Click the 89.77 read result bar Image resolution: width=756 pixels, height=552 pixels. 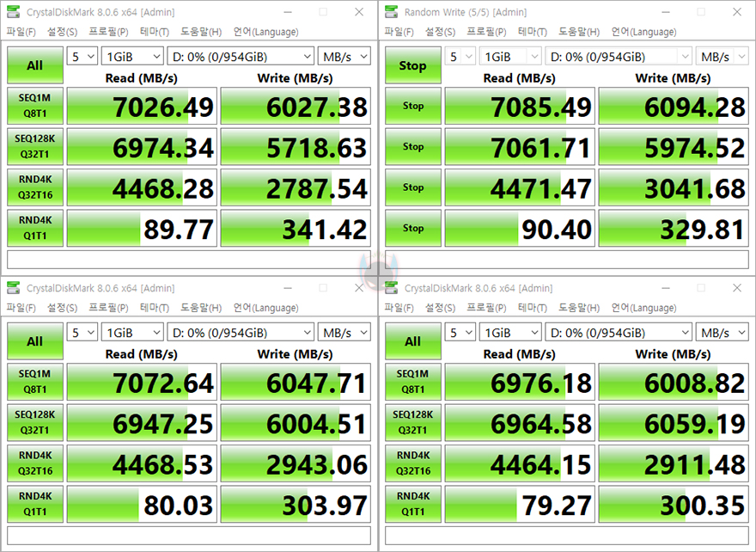click(142, 228)
